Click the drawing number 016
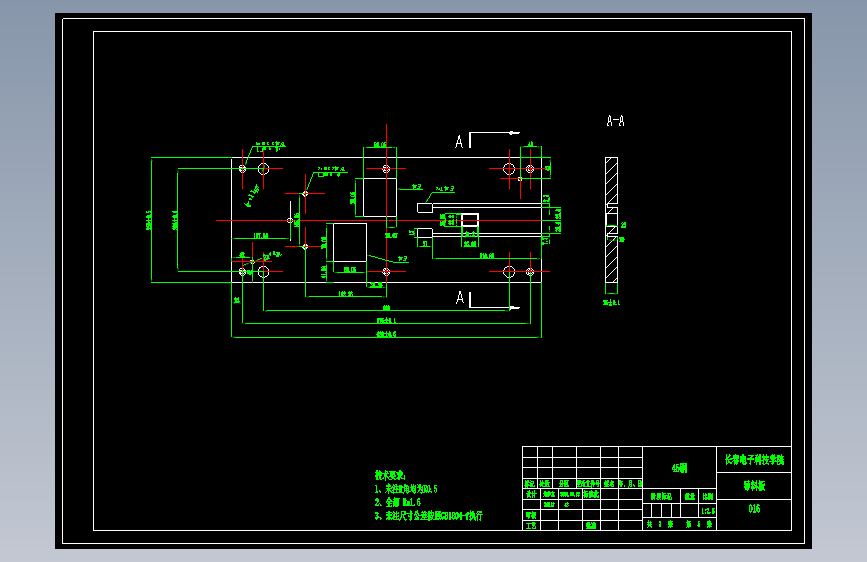Screen dimensions: 867x562 point(754,509)
